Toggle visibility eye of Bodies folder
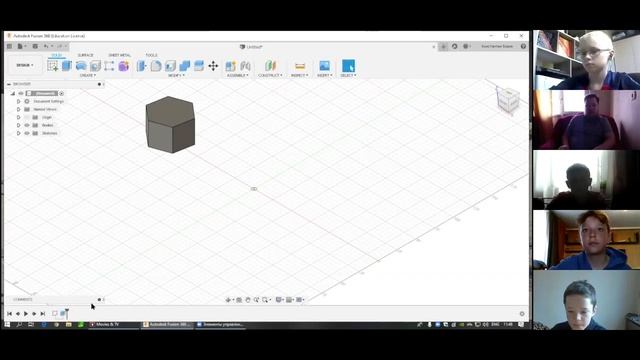 [27, 125]
